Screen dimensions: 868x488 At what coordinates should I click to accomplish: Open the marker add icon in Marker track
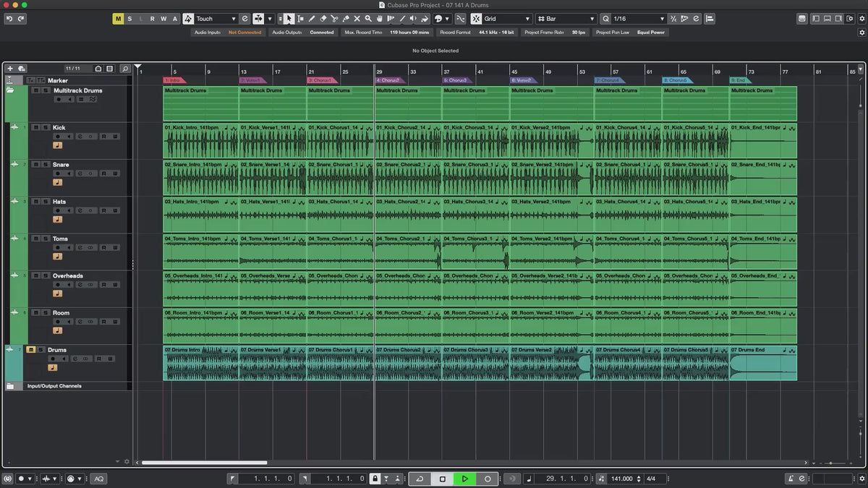(30, 80)
